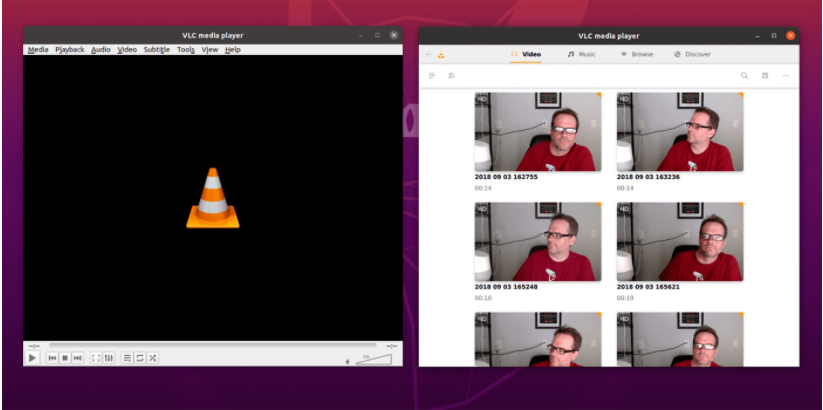Image resolution: width=823 pixels, height=410 pixels.
Task: Click title text 2018 09 03 163236
Action: tap(648, 177)
